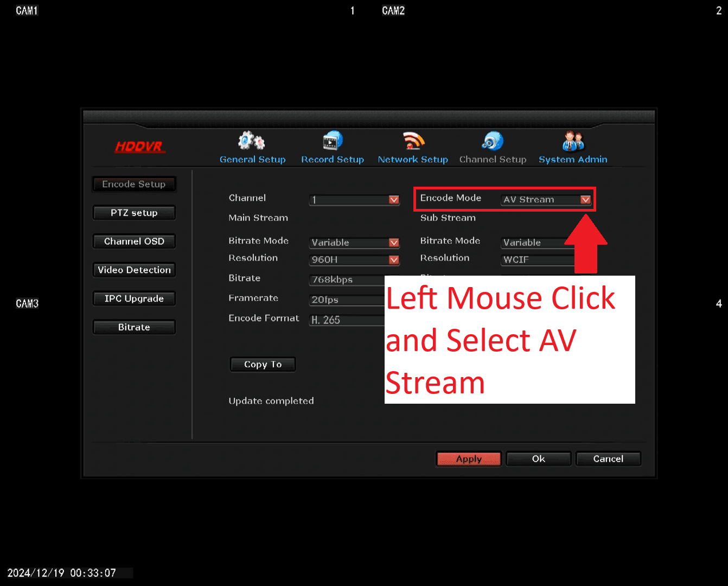Open the PTZ setup sidebar page
728x586 pixels.
(x=134, y=213)
